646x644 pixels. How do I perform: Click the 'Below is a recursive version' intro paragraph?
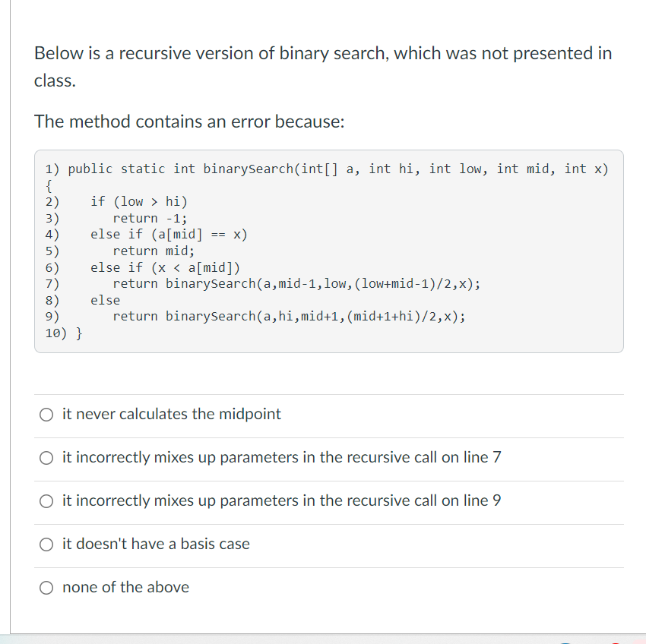(323, 67)
